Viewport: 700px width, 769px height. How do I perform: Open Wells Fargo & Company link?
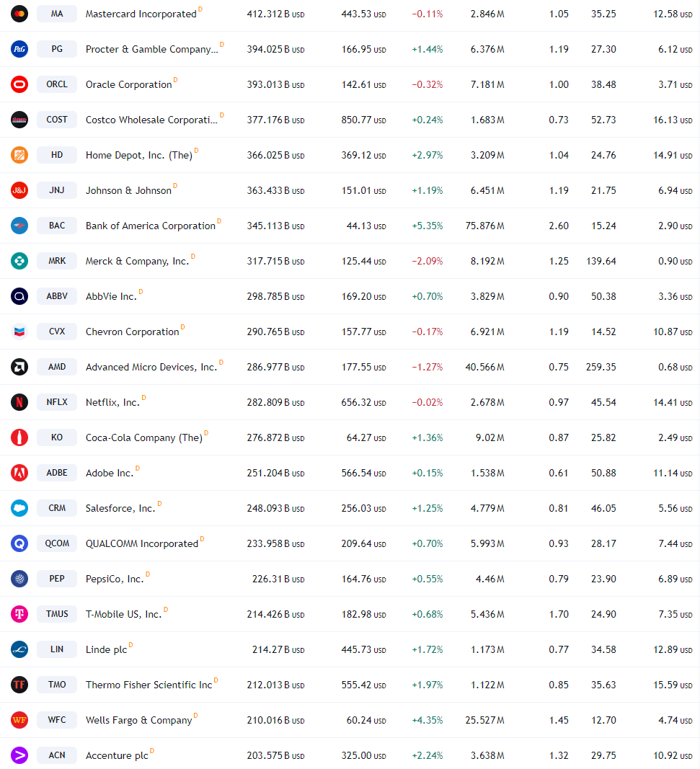pyautogui.click(x=139, y=720)
